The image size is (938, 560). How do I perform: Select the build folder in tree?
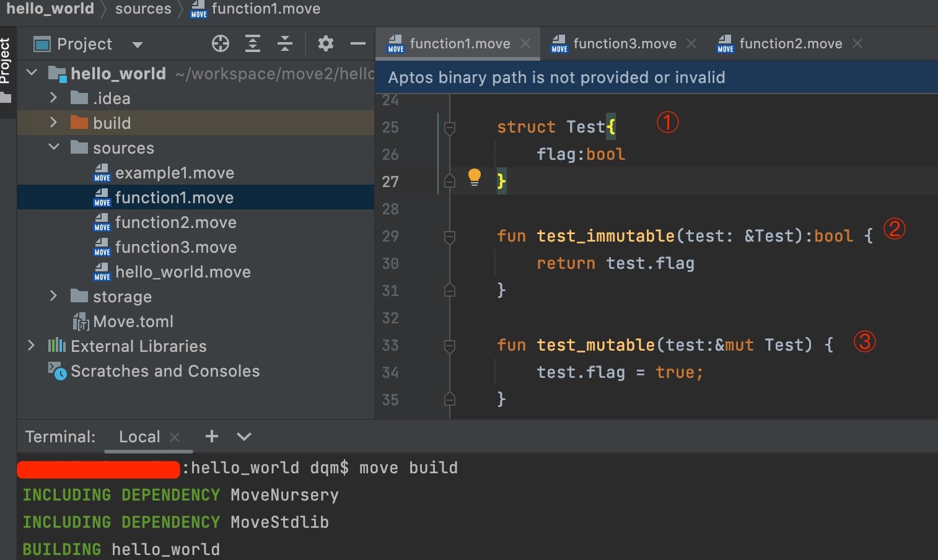[196, 123]
